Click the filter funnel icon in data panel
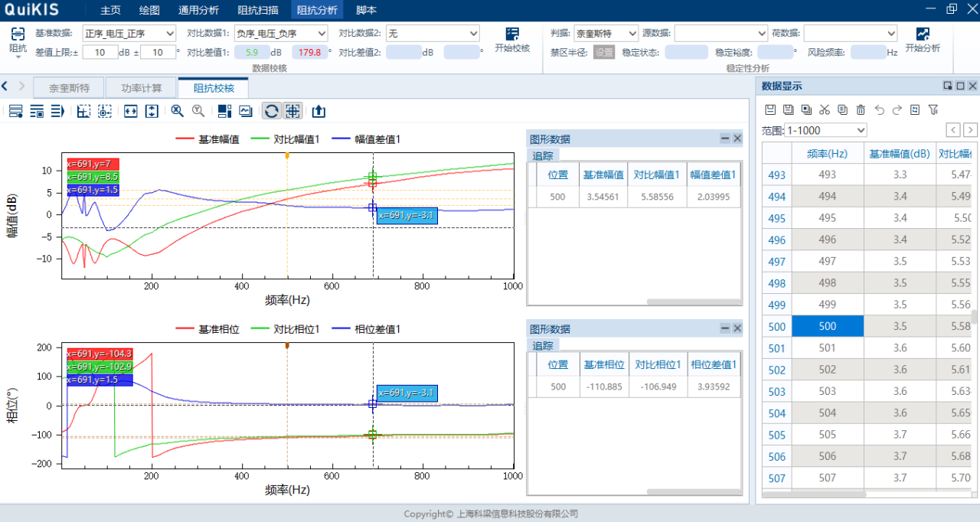980x522 pixels. coord(933,110)
